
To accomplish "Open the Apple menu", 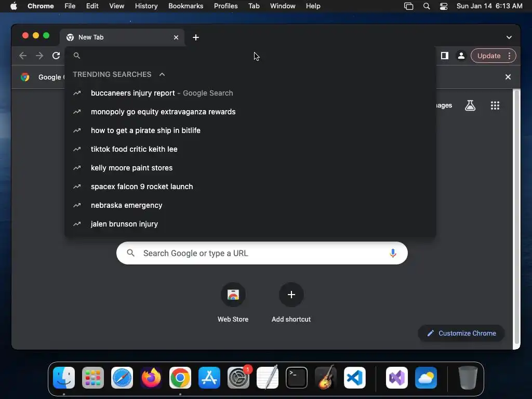I will click(x=14, y=6).
